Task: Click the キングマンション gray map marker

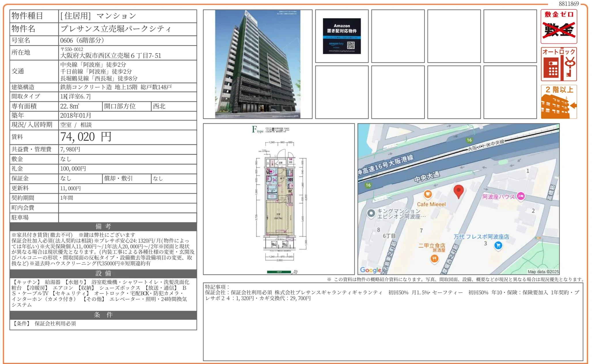Action: point(371,213)
